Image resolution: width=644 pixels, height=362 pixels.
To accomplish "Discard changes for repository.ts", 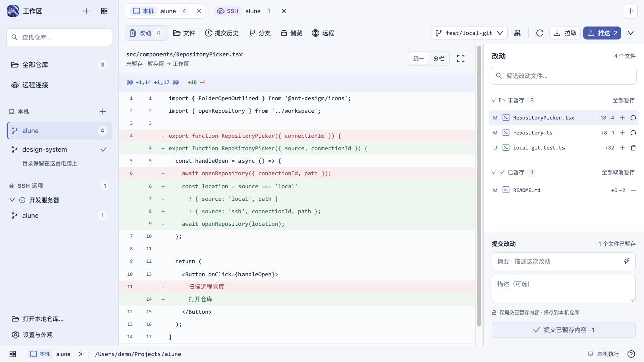I will click(633, 133).
